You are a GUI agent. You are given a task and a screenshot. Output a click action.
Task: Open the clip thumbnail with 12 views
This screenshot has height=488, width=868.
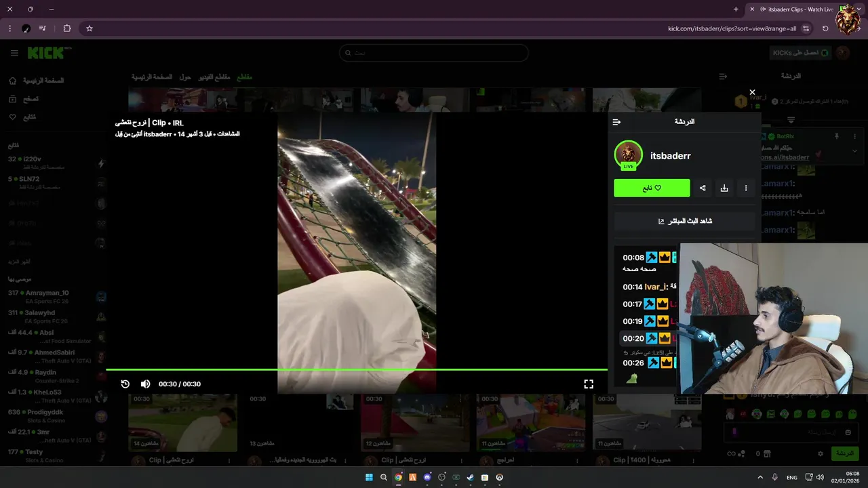pos(415,422)
